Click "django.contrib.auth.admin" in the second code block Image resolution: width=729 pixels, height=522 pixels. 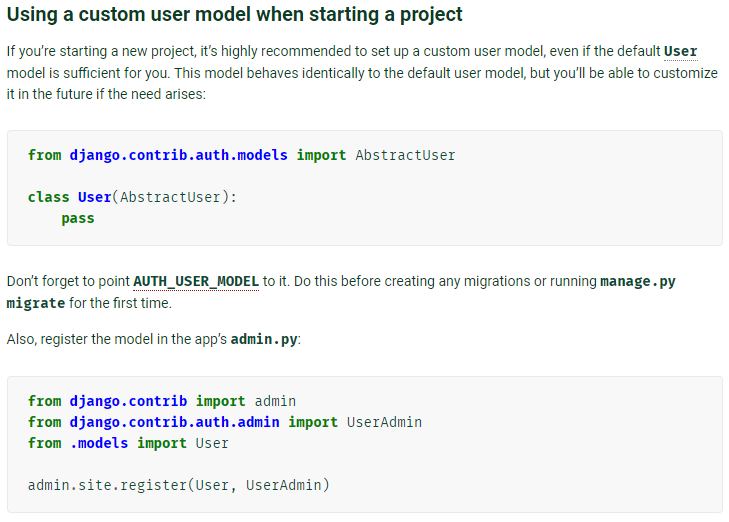tap(175, 422)
